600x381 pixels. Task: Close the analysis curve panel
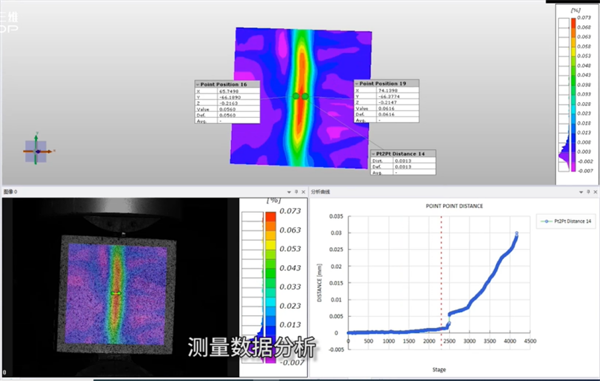tap(595, 192)
